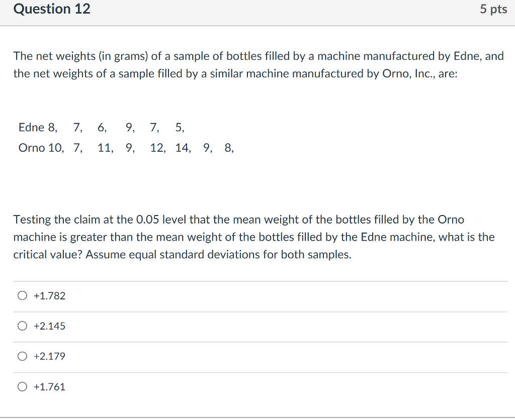Select the +2.145 radio button
This screenshot has height=420, width=515.
coord(22,326)
